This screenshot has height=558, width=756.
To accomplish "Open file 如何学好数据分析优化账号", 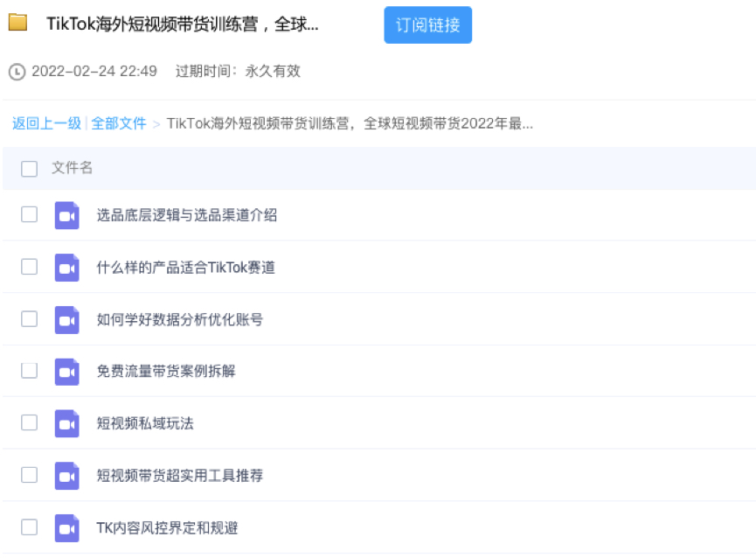I will click(x=180, y=320).
